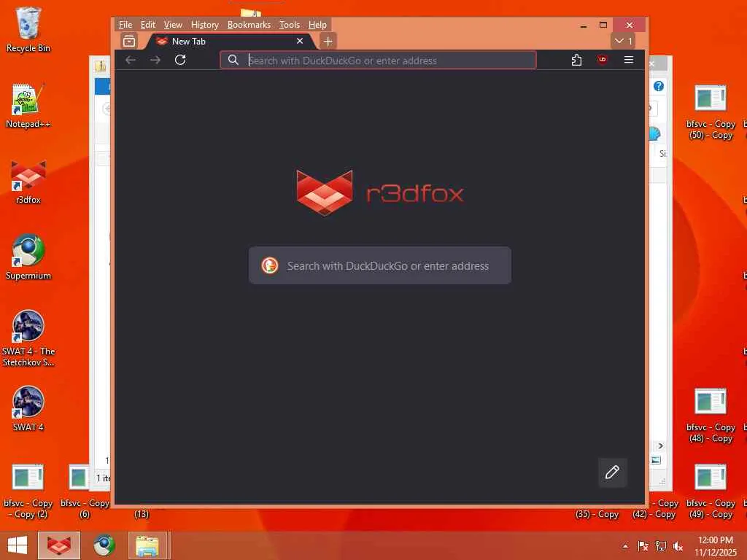Select bfsvc - Copy - Copy (2) file

coord(28,491)
